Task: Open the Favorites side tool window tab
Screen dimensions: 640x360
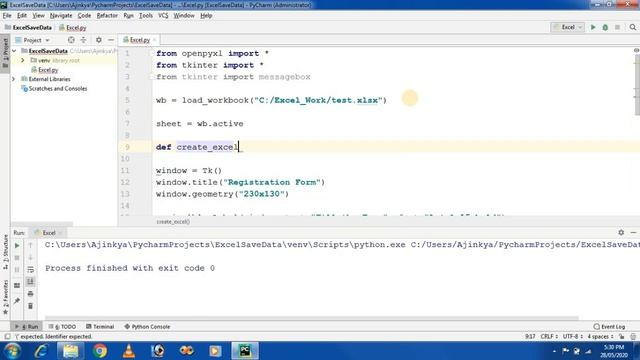Action: click(x=5, y=297)
